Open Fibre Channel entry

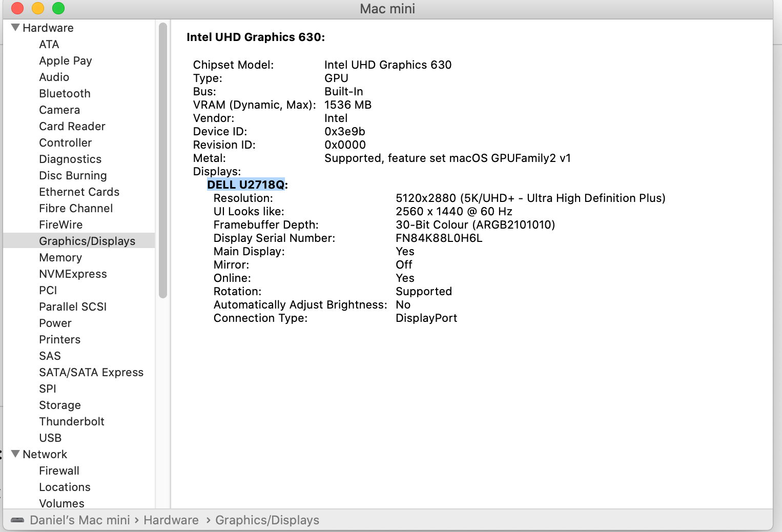[x=76, y=208]
